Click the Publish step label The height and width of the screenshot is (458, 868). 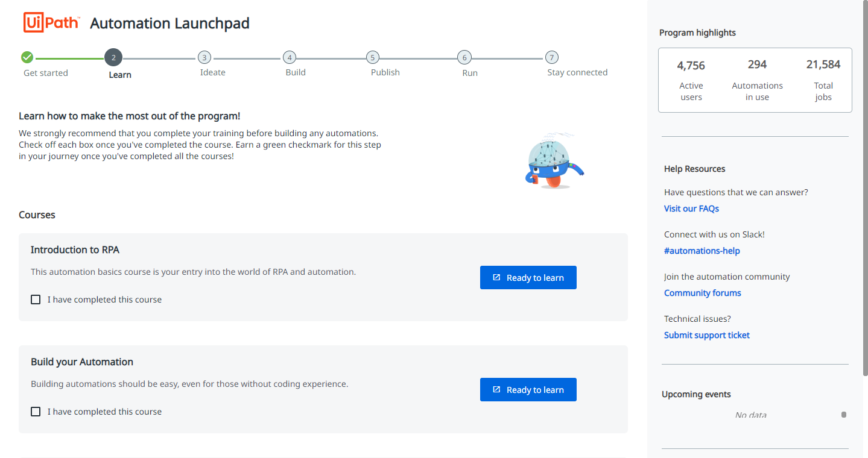coord(385,72)
